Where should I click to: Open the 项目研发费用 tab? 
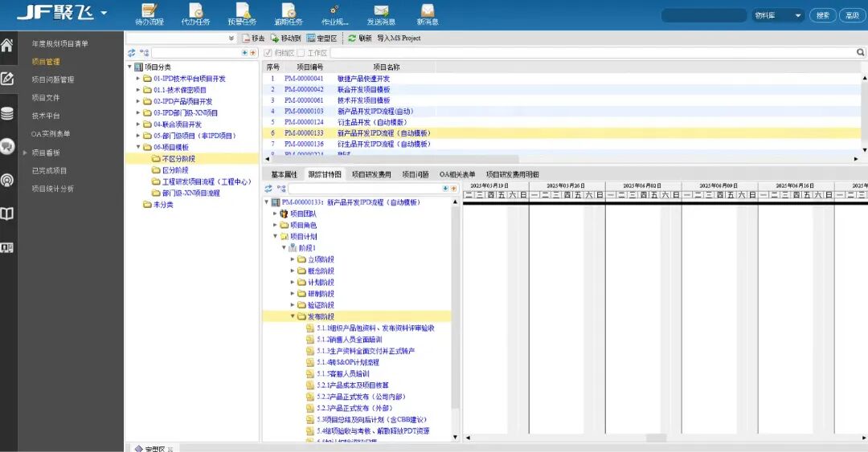point(371,174)
